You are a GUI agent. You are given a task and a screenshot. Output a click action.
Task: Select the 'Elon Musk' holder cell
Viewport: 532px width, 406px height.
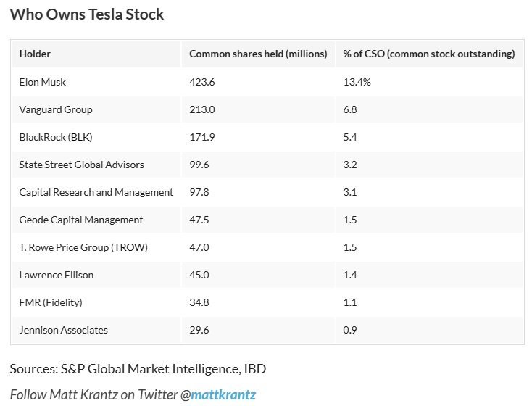coord(96,82)
